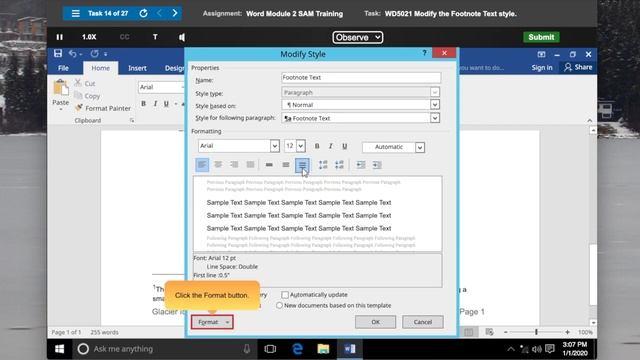
Task: Confirm with the OK button
Action: click(x=376, y=322)
